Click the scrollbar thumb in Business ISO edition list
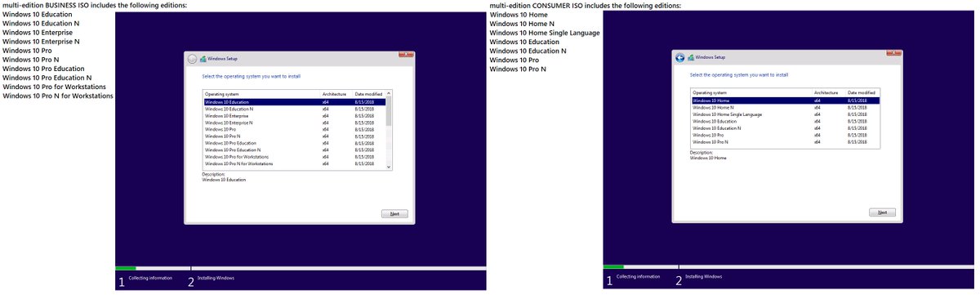This screenshot has height=295, width=980. tap(389, 112)
